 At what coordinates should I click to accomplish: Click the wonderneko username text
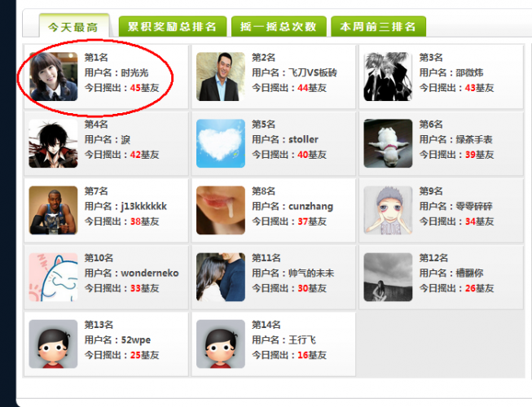tap(150, 274)
